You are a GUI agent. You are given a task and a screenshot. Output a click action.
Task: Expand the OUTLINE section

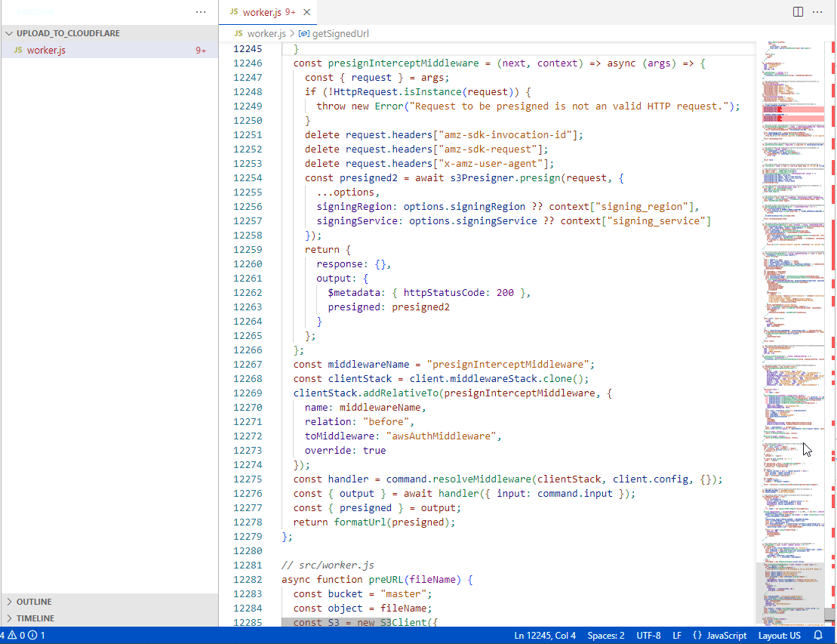point(35,601)
